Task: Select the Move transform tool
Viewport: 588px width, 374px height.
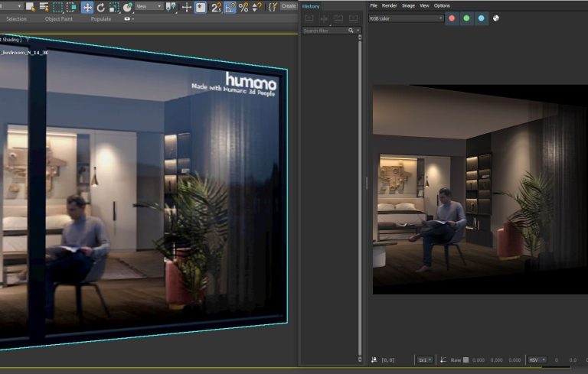Action: 87,7
